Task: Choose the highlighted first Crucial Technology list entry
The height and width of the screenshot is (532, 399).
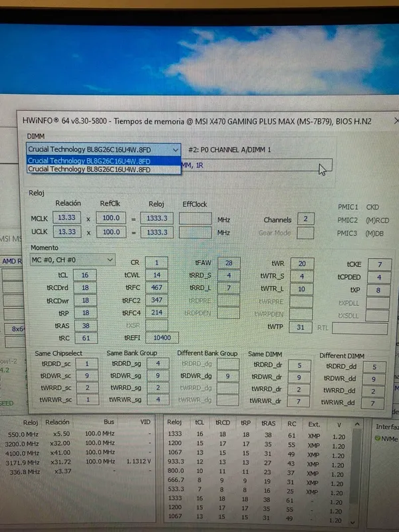Action: [104, 161]
